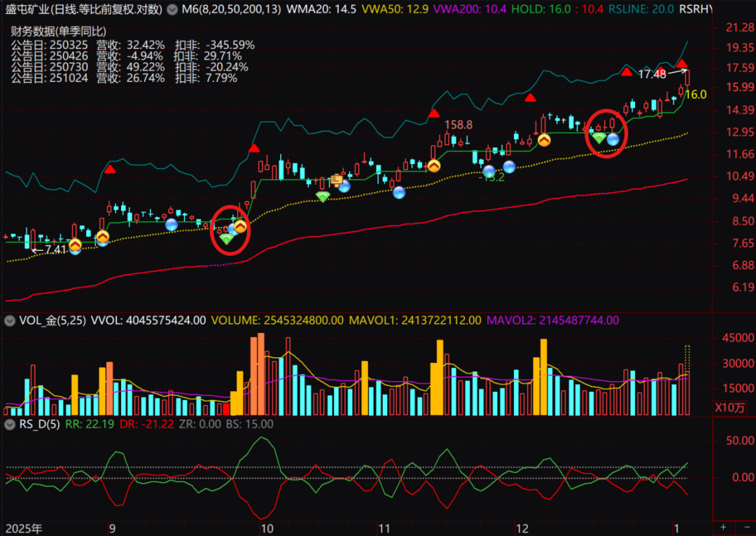
Task: Select the month 11 tick on time axis
Action: (384, 528)
